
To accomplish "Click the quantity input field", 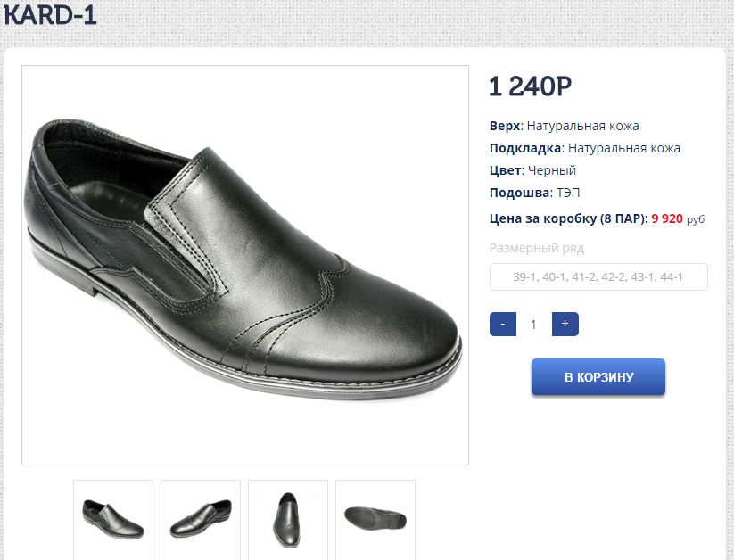I will pyautogui.click(x=533, y=325).
